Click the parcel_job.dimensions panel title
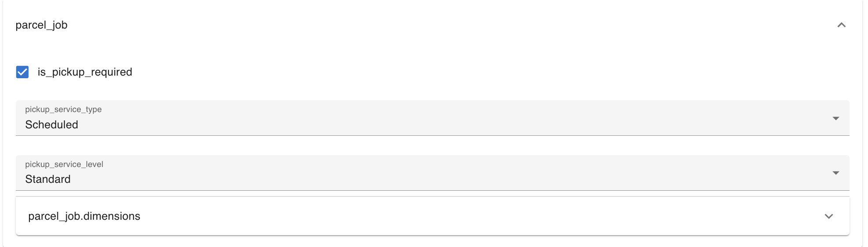 [84, 216]
